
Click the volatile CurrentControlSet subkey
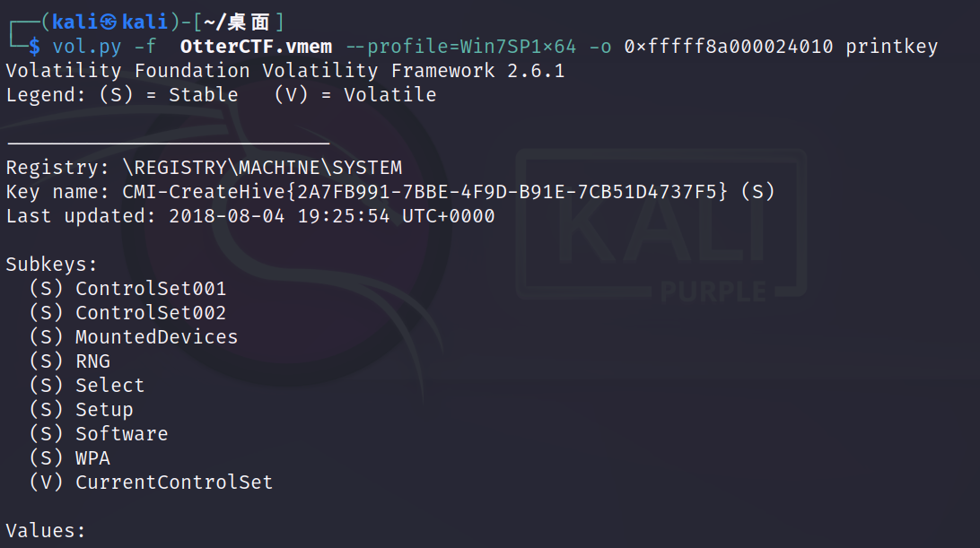click(173, 483)
